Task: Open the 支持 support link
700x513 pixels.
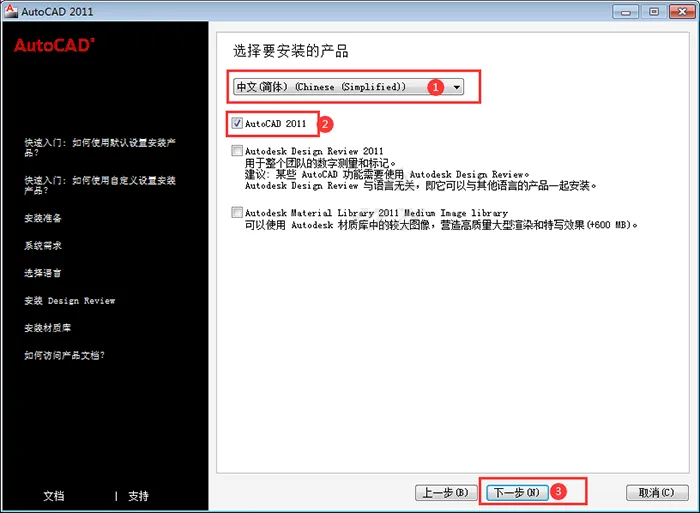Action: click(138, 496)
